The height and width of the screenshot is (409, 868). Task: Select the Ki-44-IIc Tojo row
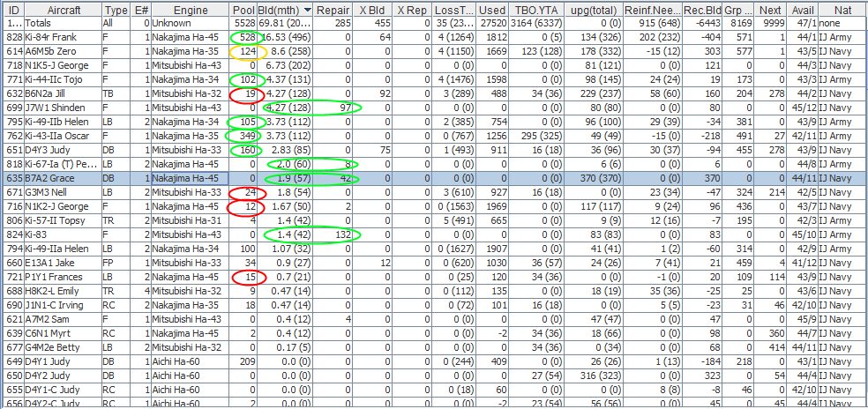(436, 80)
